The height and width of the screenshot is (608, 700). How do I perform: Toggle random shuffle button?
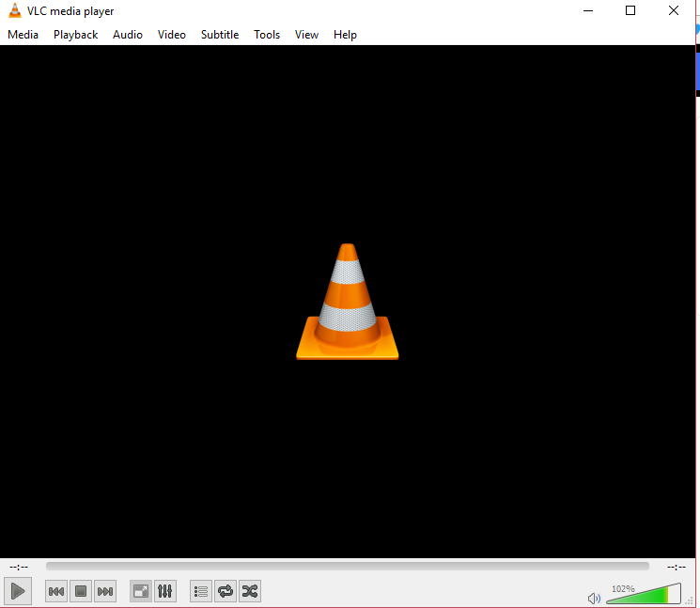(x=250, y=591)
